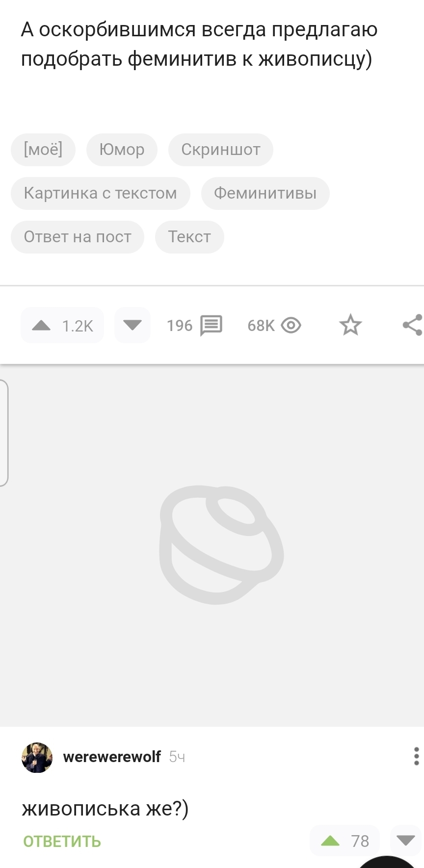424x868 pixels.
Task: Open the Скриншот tag
Action: pos(221,150)
